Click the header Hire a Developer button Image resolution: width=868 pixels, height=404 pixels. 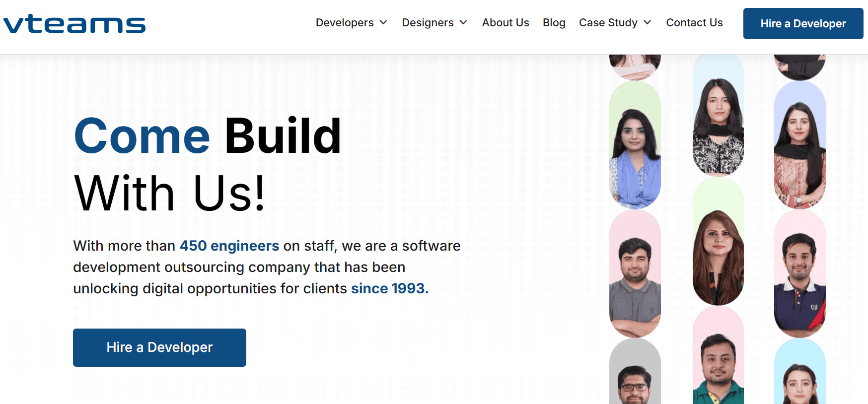[803, 23]
